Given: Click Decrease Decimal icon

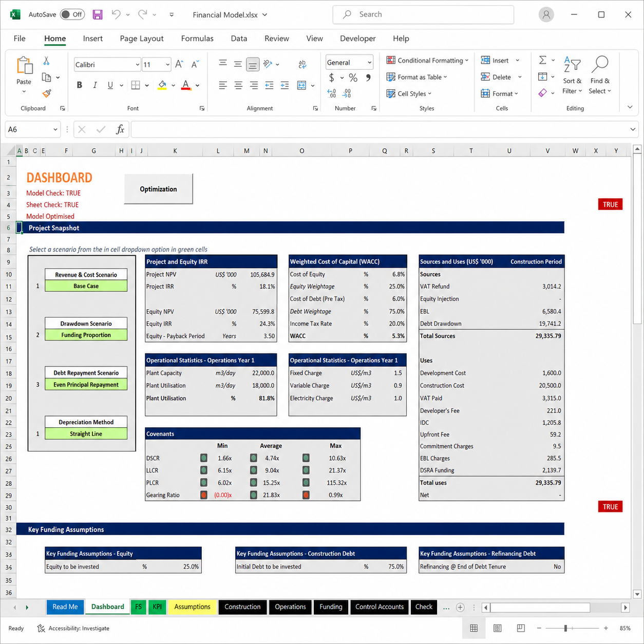Looking at the screenshot, I should tap(347, 93).
